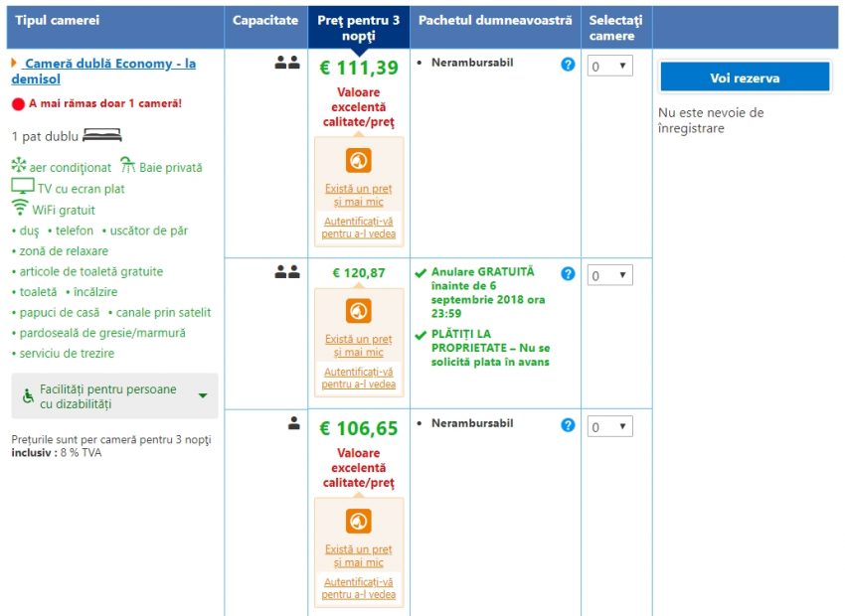The width and height of the screenshot is (845, 616).
Task: Click the wheelchair accessibility icon
Action: [28, 396]
